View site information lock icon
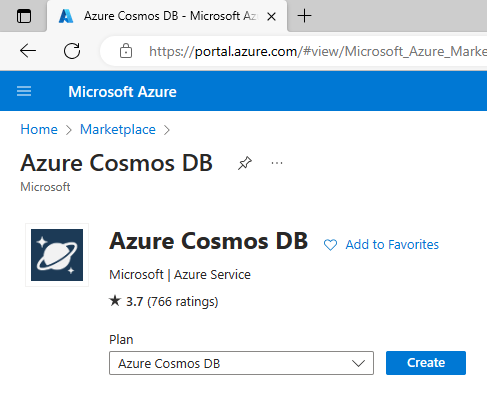487x394 pixels. (126, 51)
